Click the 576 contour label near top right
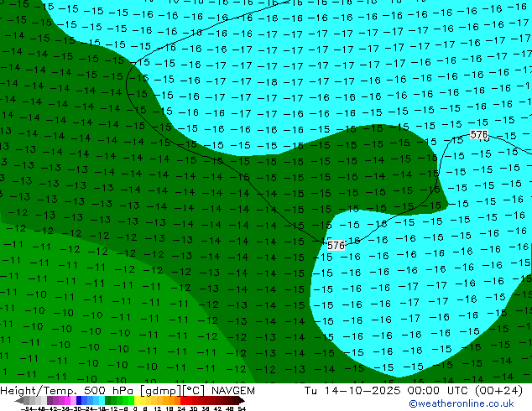 pyautogui.click(x=479, y=135)
